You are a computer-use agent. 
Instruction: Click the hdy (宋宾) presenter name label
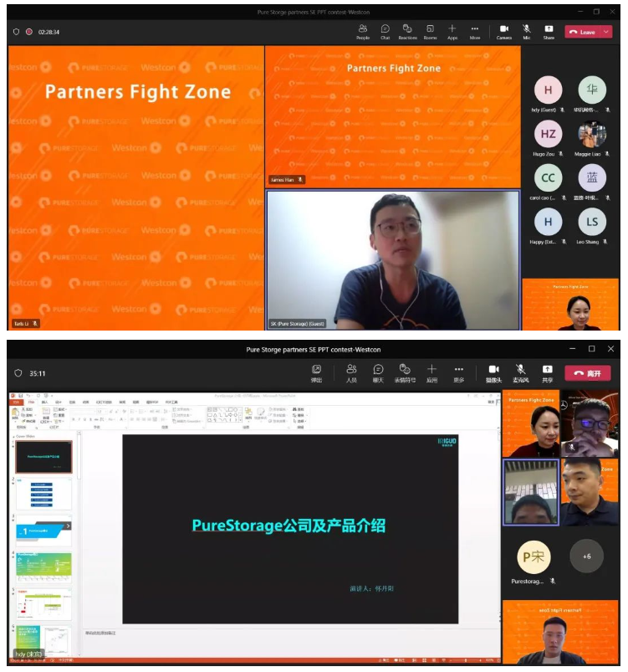click(x=28, y=654)
